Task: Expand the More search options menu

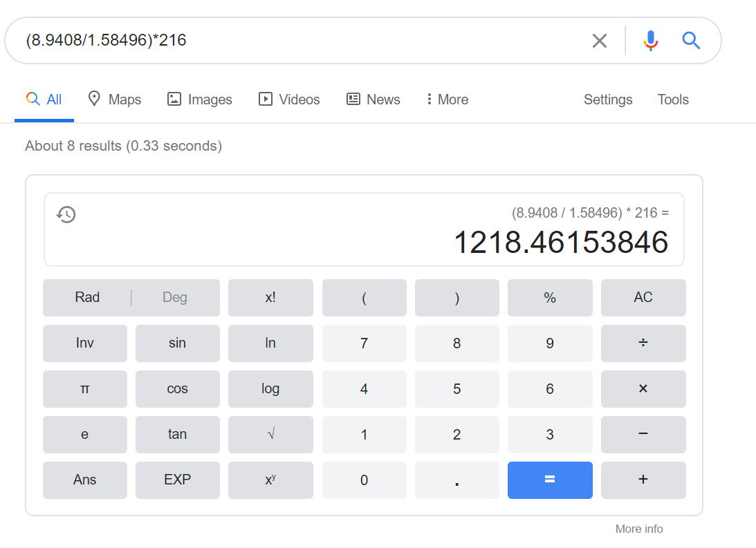Action: pos(448,100)
